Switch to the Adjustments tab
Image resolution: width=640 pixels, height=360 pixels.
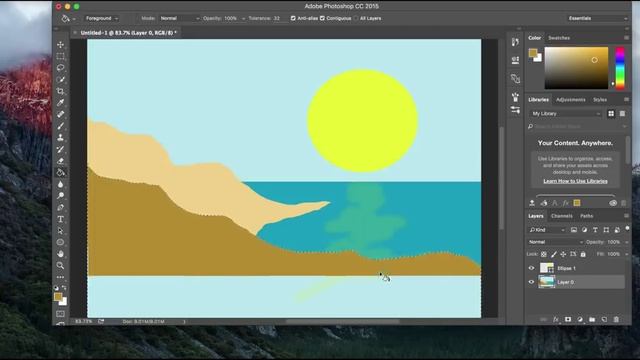(x=571, y=100)
